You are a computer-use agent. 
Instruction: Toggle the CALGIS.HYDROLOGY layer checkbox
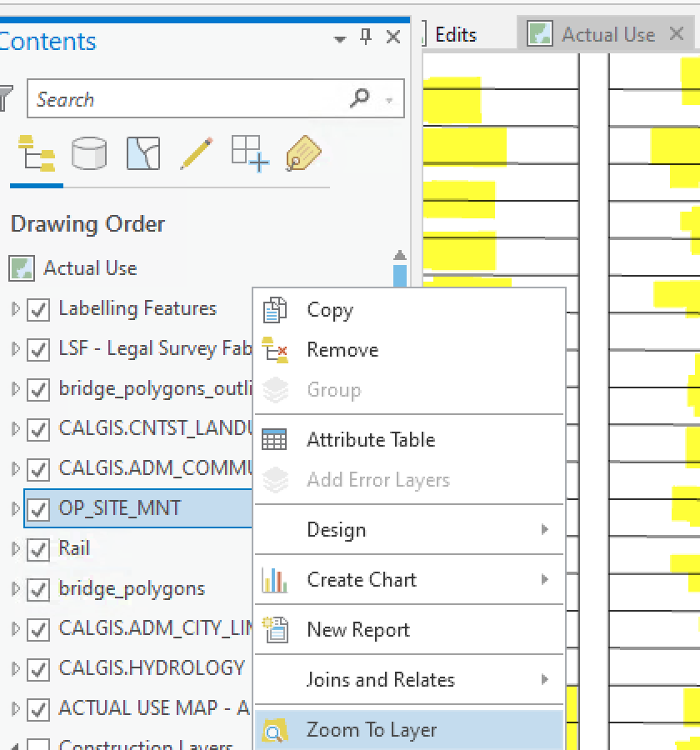[37, 669]
